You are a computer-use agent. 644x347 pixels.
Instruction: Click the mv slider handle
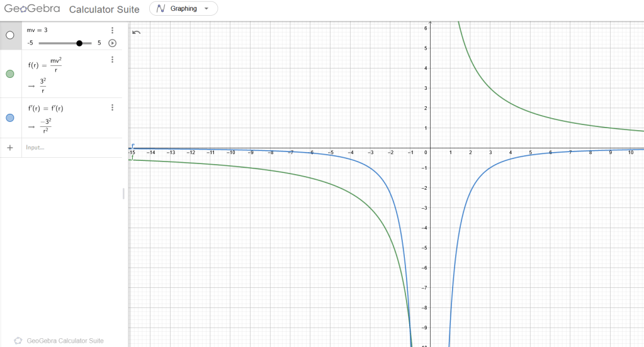point(79,43)
